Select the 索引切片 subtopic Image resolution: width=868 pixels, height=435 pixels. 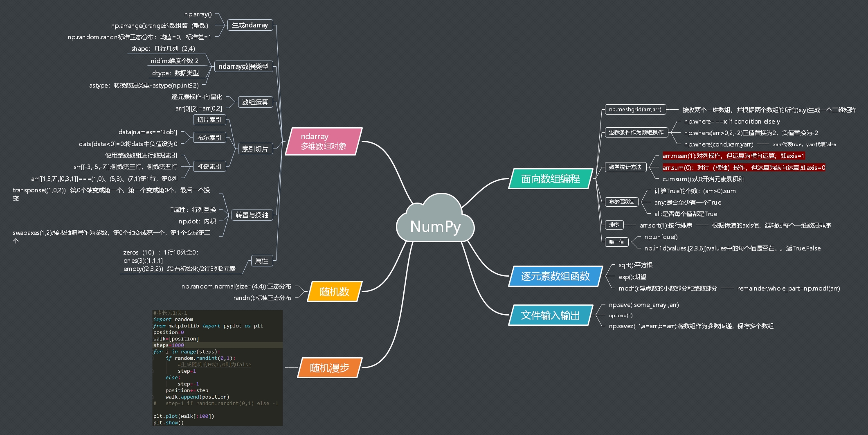pyautogui.click(x=255, y=149)
